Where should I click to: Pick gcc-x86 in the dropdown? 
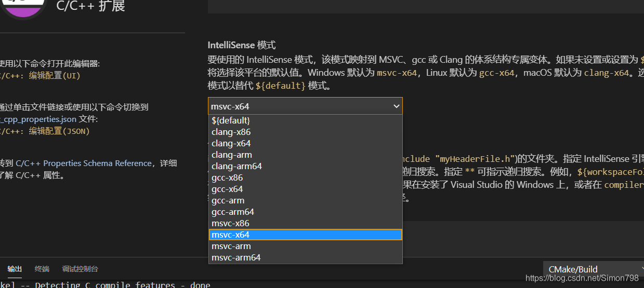[x=306, y=177]
